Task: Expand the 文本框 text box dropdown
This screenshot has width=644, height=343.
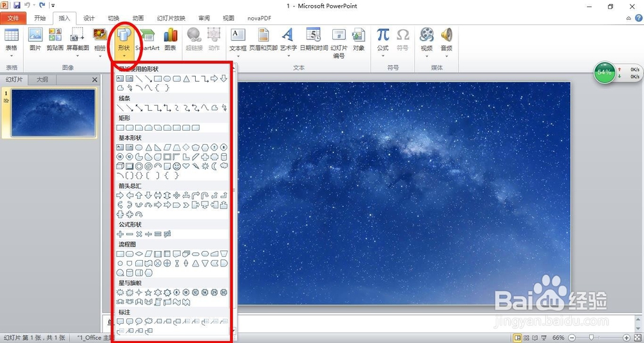Action: (238, 56)
